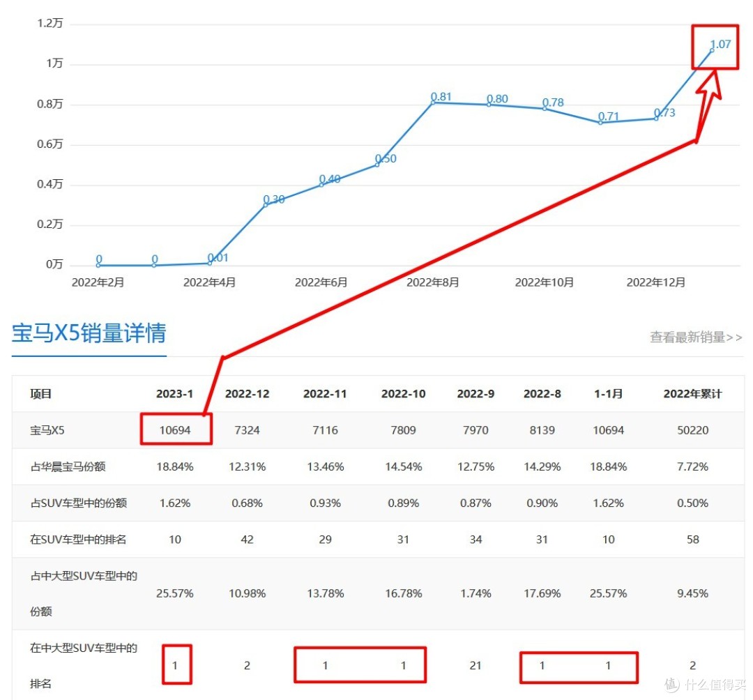Image resolution: width=753 pixels, height=700 pixels.
Task: Click the 2022-11 column header
Action: click(325, 394)
